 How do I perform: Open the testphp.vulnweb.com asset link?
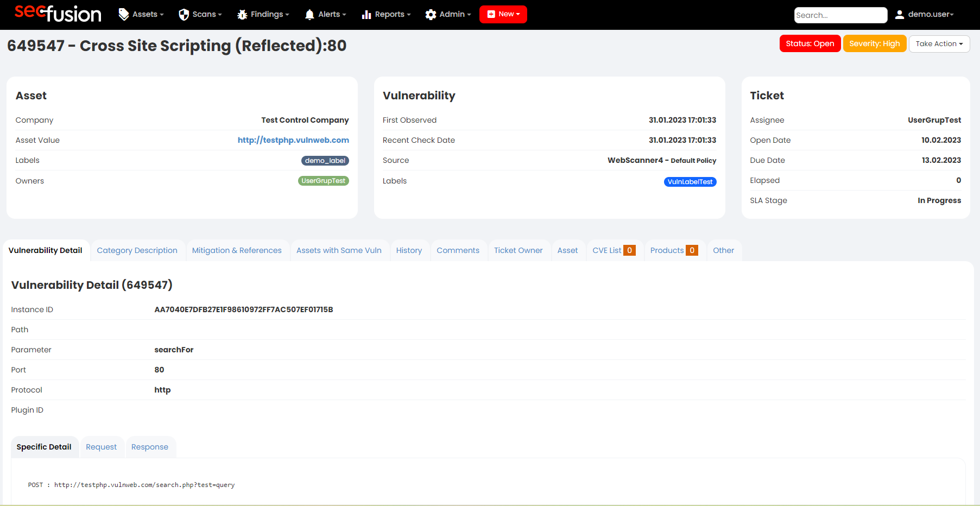coord(293,140)
